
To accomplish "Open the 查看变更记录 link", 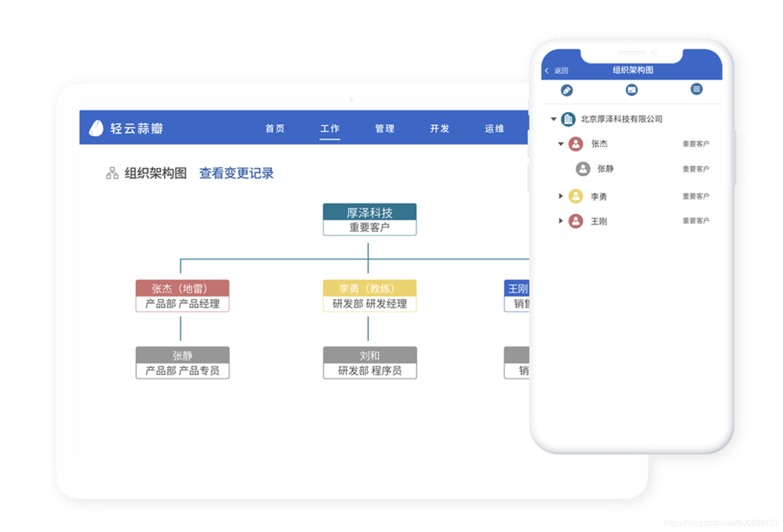I will tap(236, 173).
